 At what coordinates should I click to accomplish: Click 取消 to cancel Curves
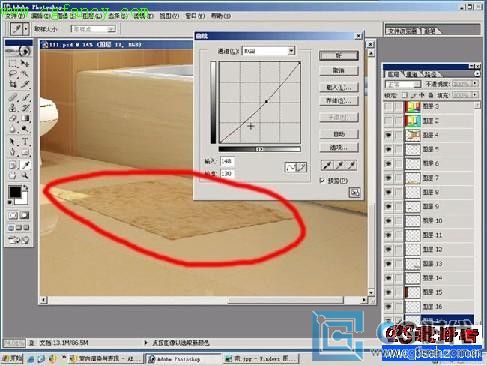pos(339,71)
